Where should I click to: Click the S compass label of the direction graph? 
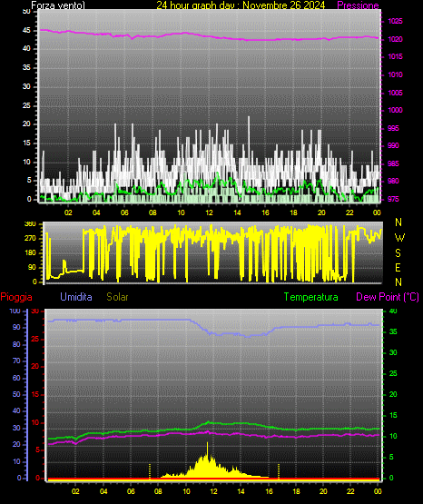point(398,253)
